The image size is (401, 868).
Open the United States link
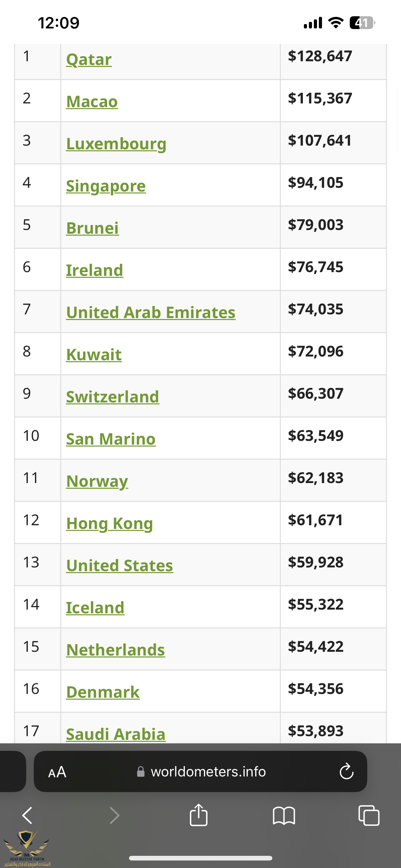[x=120, y=566]
